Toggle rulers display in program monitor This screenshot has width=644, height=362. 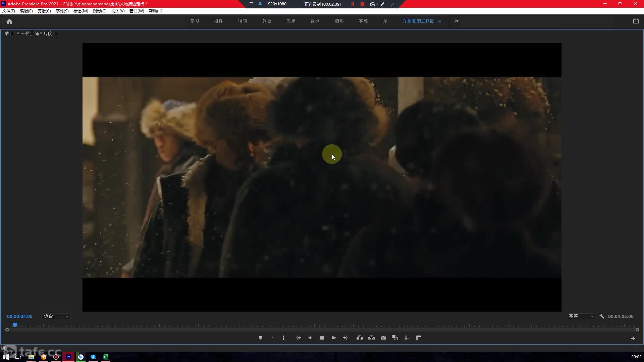(x=418, y=338)
